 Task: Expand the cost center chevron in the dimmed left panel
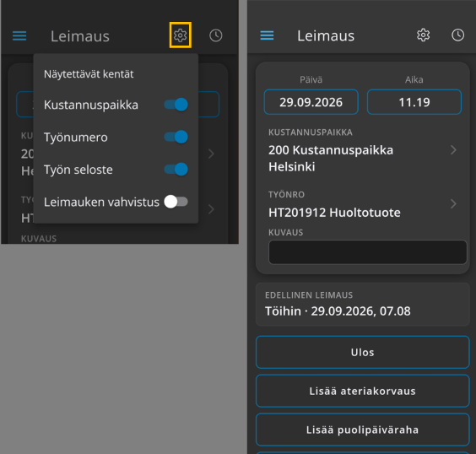click(211, 154)
